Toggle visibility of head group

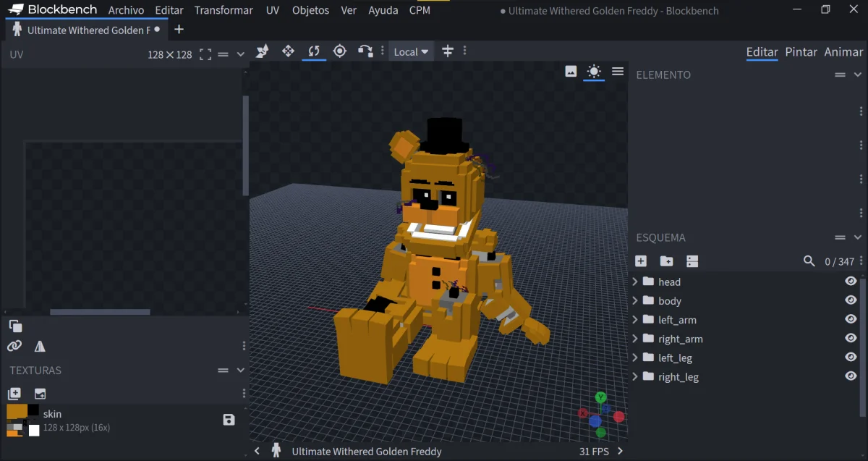851,282
